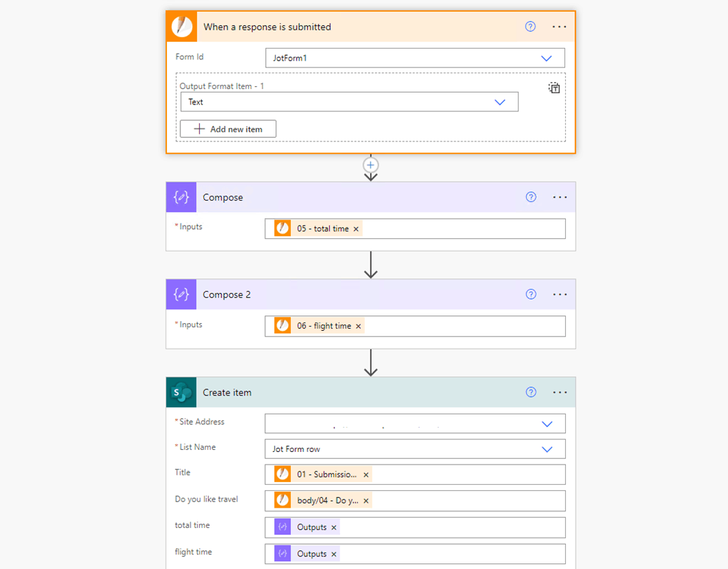Remove '01 - Submissio...' token from Title
Viewport: 728px width, 569px height.
click(366, 475)
